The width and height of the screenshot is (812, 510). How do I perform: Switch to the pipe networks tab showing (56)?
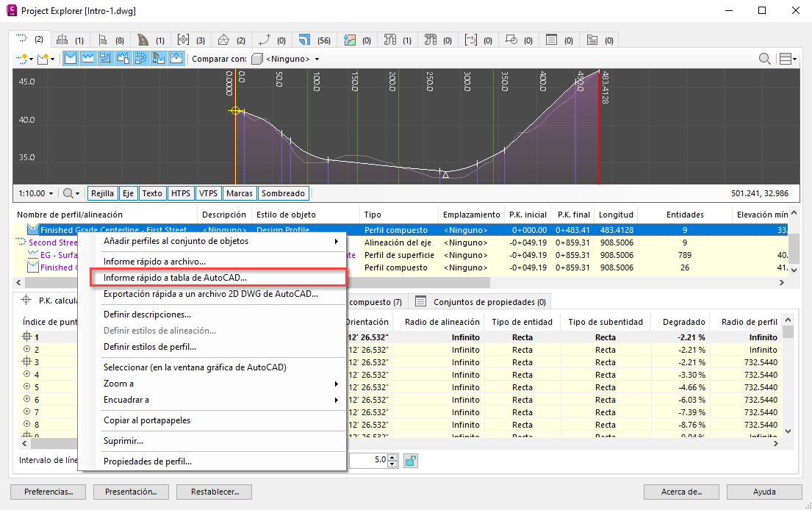314,39
